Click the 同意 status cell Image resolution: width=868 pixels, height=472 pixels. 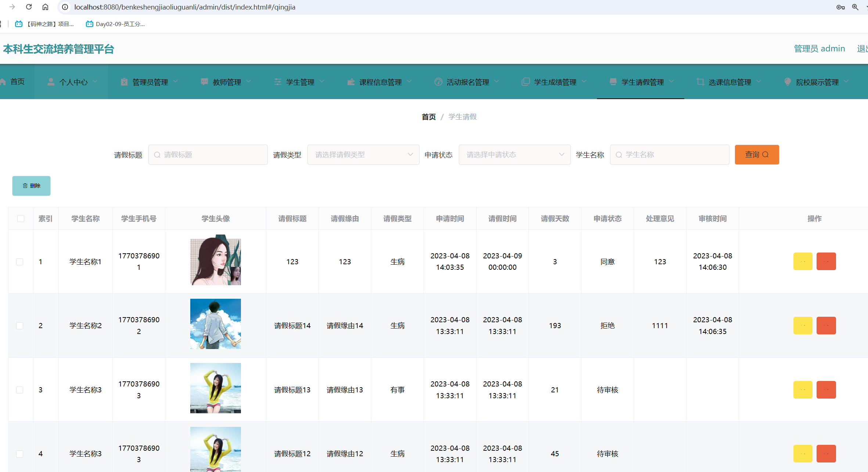(608, 262)
